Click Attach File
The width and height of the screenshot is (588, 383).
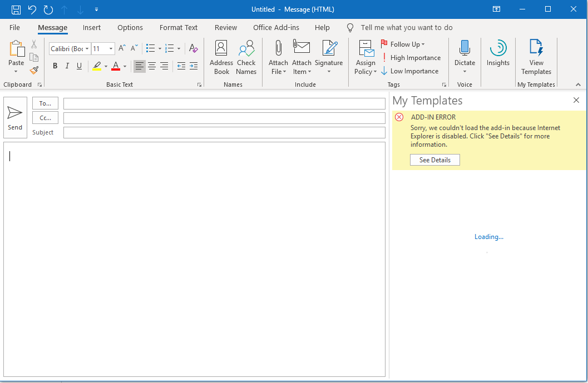click(278, 57)
